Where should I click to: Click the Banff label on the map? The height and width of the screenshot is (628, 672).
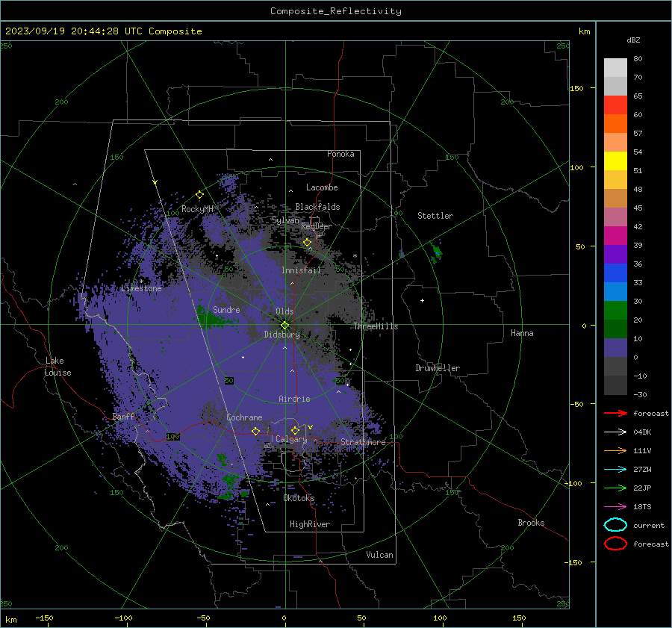click(123, 416)
